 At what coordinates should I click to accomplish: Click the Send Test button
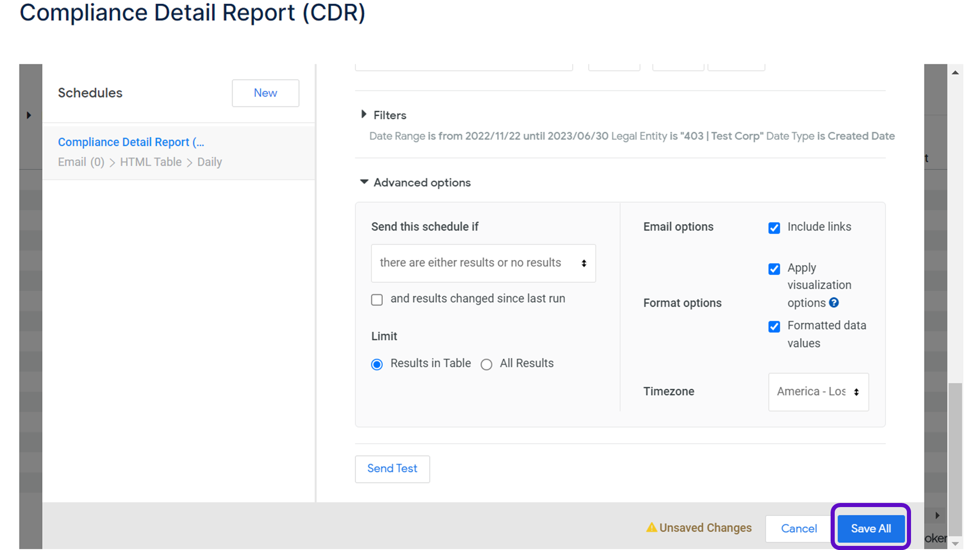[392, 469]
